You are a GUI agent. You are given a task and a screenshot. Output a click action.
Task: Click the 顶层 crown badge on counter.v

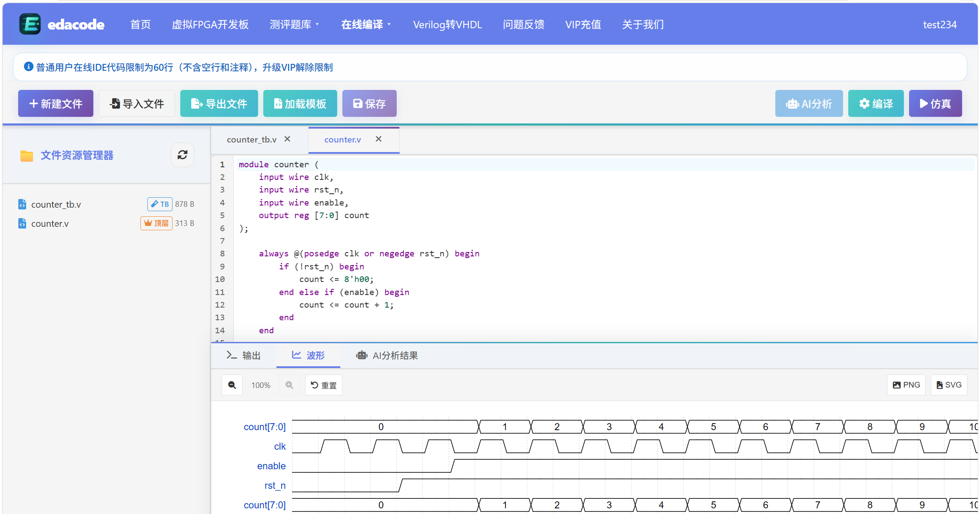tap(156, 223)
